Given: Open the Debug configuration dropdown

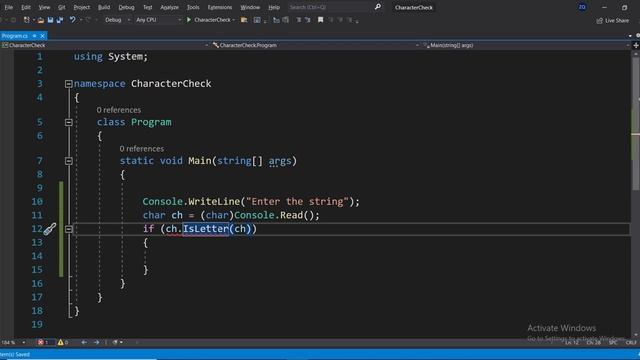Looking at the screenshot, I should pyautogui.click(x=117, y=20).
